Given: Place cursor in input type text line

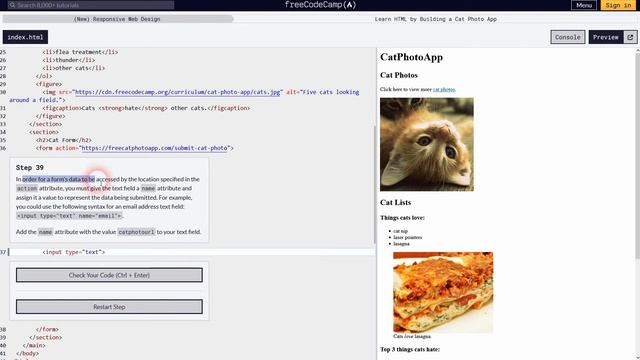Looking at the screenshot, I should tap(74, 252).
